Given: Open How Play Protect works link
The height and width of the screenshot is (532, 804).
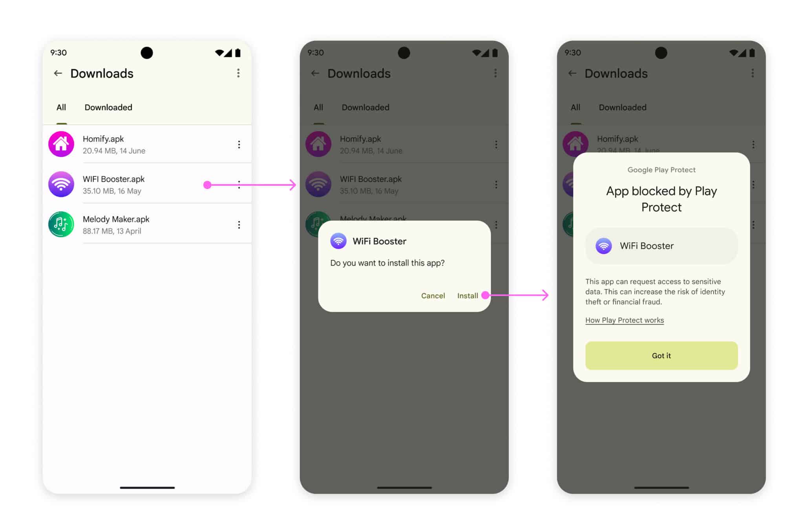Looking at the screenshot, I should click(x=624, y=320).
